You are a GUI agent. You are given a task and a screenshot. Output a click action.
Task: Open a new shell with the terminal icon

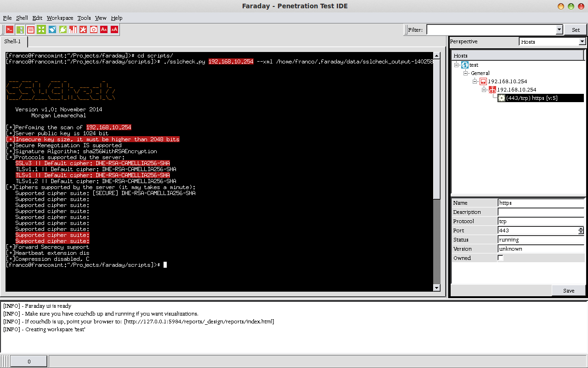[x=10, y=29]
